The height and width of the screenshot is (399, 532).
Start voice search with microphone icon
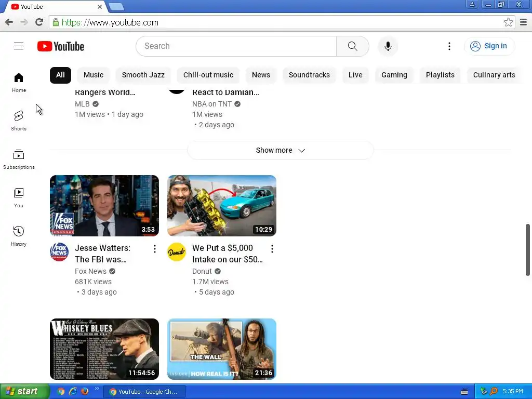[388, 46]
